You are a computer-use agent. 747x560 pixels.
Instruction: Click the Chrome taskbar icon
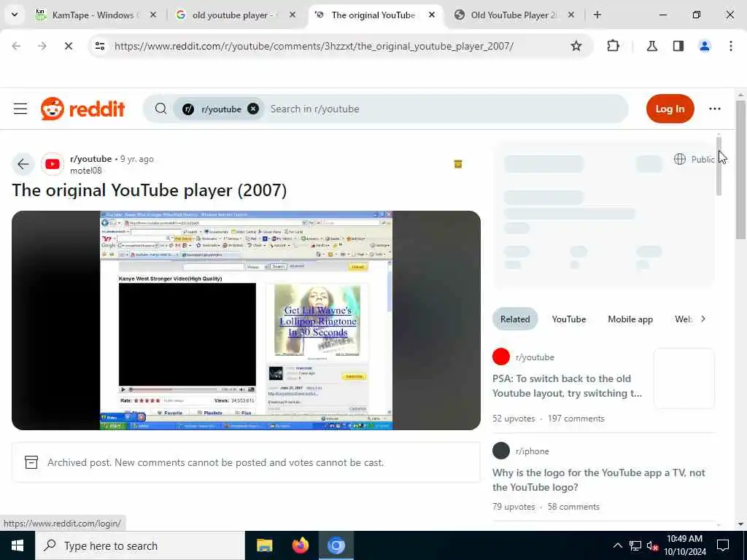point(336,545)
